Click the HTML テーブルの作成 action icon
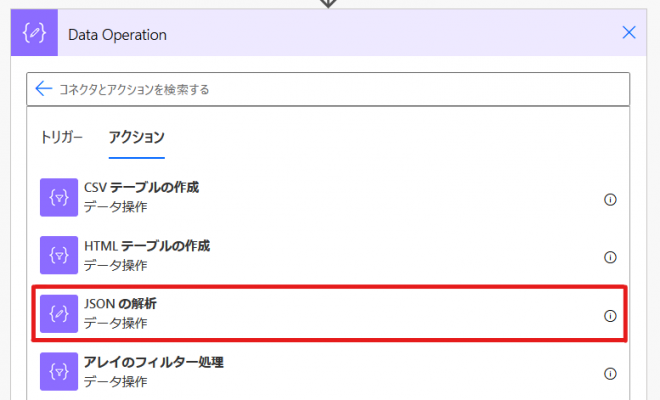 59,256
